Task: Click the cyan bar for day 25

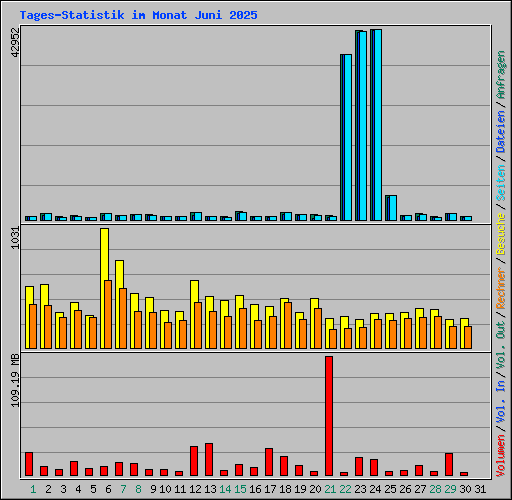Action: coord(393,208)
